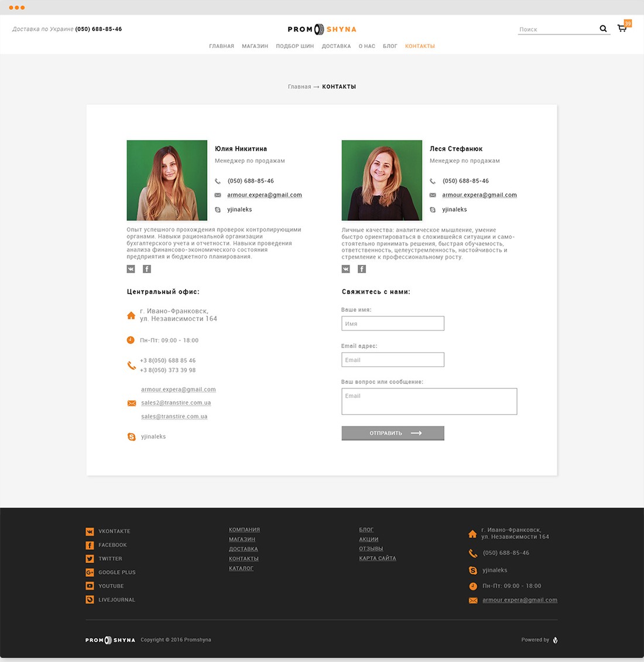This screenshot has width=644, height=662.
Task: Open О НАС menu item
Action: click(x=366, y=46)
